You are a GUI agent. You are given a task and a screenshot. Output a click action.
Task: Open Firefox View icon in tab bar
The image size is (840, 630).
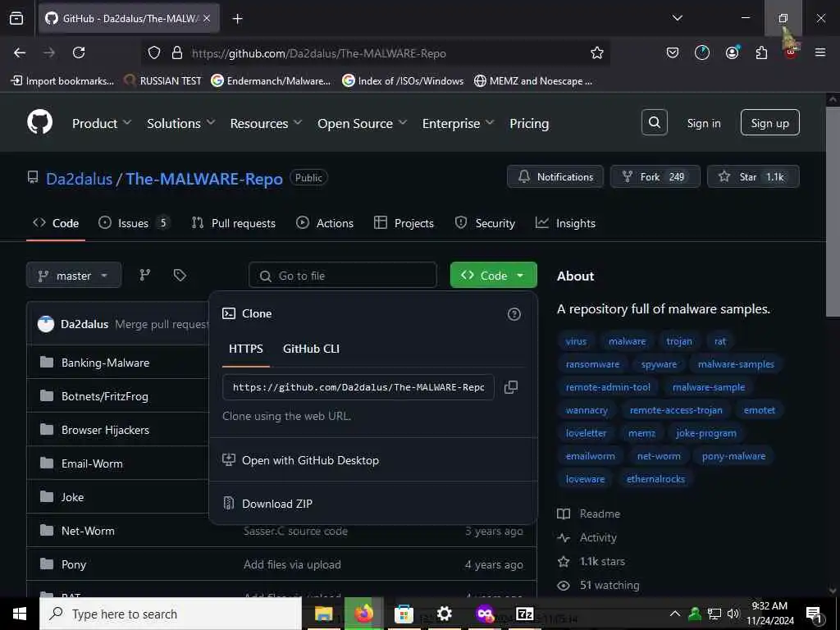point(16,18)
